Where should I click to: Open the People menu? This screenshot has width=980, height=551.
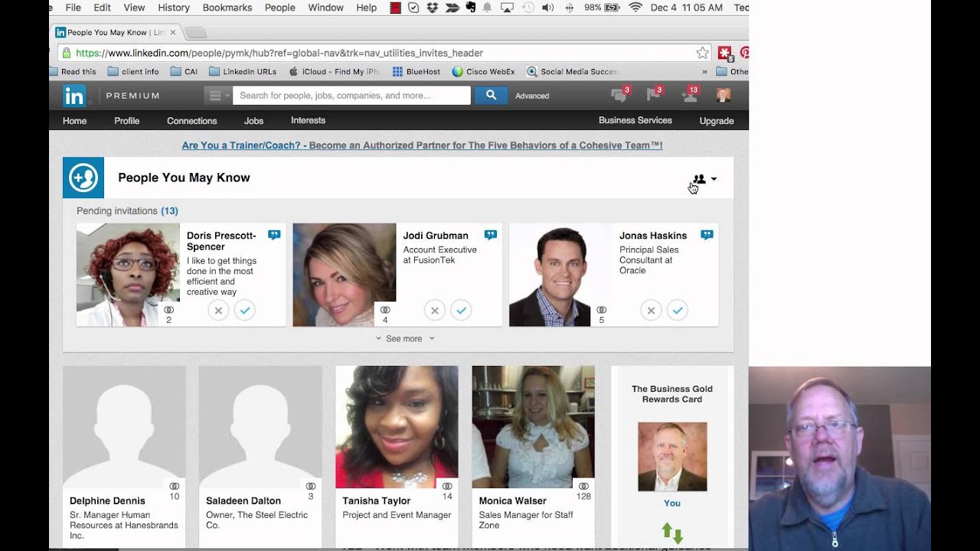pyautogui.click(x=280, y=8)
